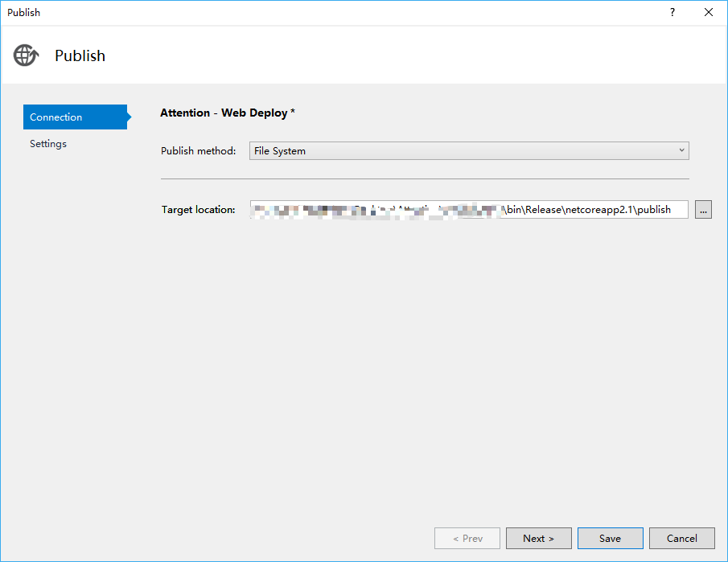
Task: Save the publish profile
Action: [610, 538]
